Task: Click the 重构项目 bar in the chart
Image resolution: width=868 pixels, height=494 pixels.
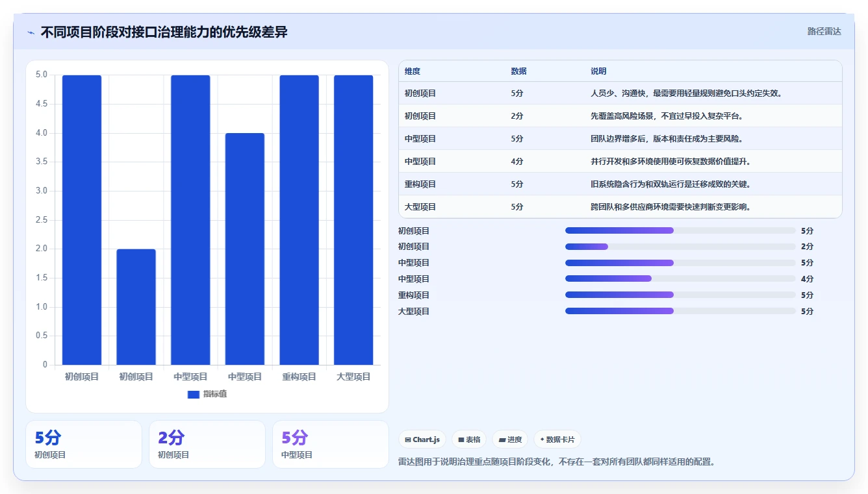Action: 300,220
